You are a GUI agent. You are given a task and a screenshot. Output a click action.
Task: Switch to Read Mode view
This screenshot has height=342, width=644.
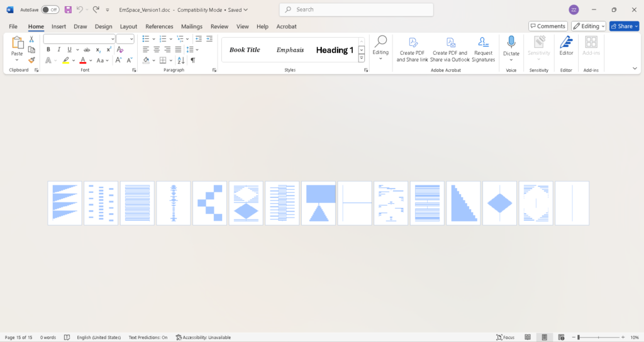tap(528, 338)
